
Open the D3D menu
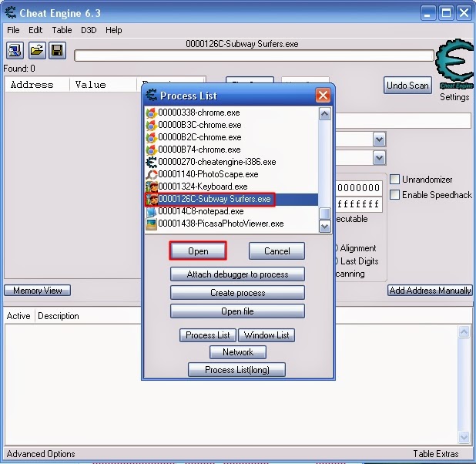[x=89, y=30]
